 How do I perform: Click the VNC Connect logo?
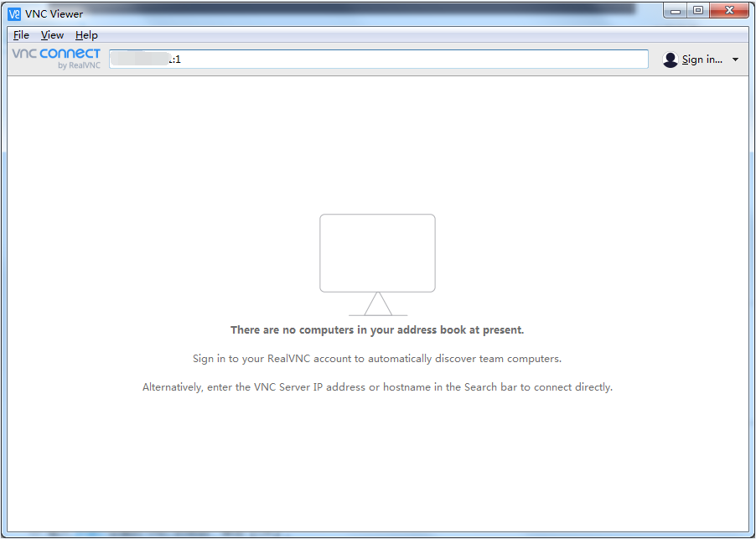tap(55, 54)
